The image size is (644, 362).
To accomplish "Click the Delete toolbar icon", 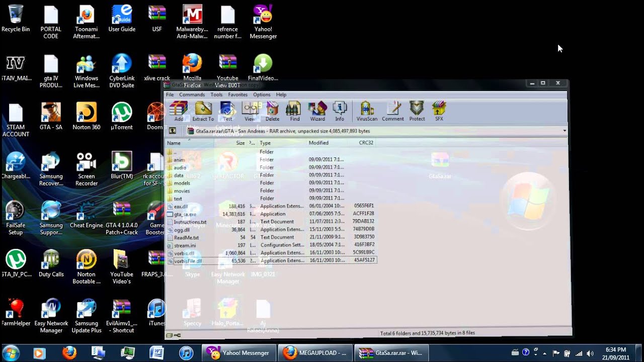I will pos(272,111).
